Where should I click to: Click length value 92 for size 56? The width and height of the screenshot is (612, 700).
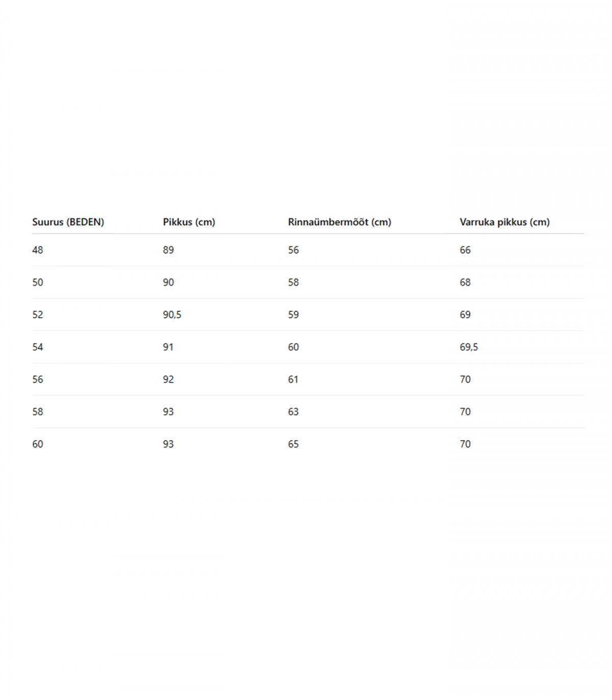click(x=168, y=380)
